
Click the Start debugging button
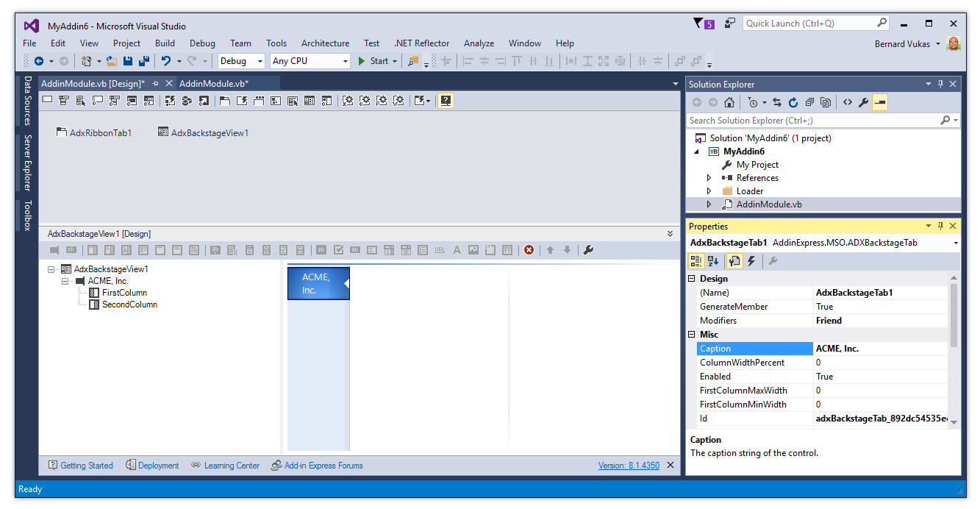click(x=373, y=61)
